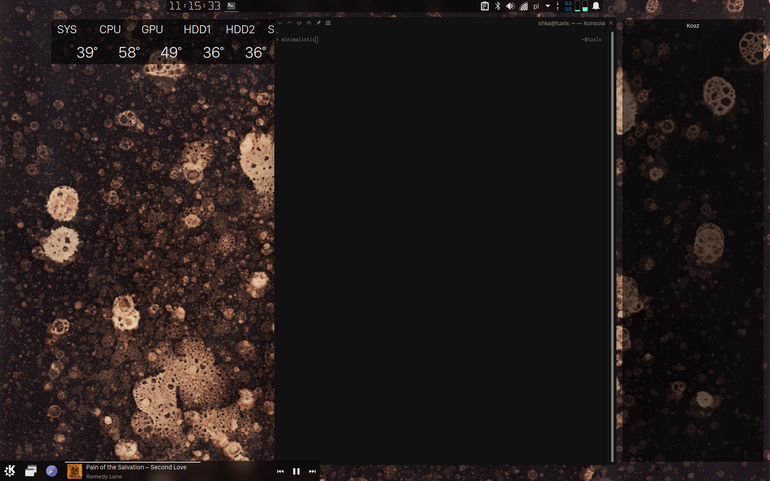Image resolution: width=770 pixels, height=481 pixels.
Task: Click the single down chevron in the Konsole titlebar
Action: [x=280, y=23]
